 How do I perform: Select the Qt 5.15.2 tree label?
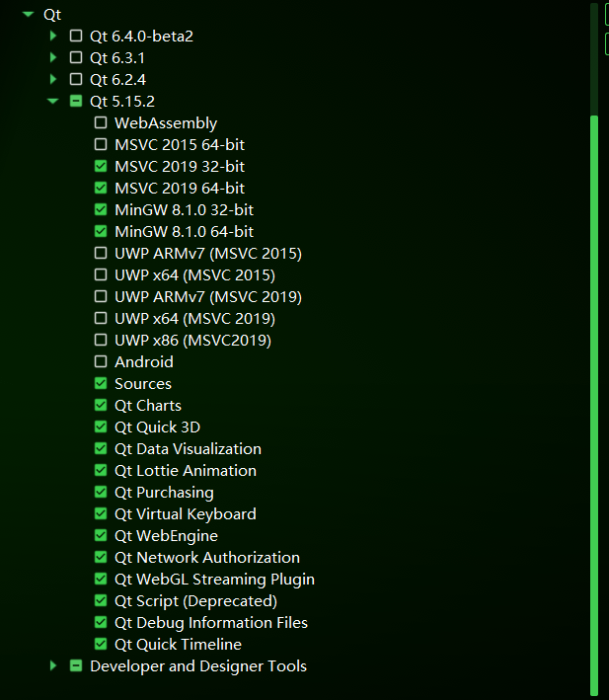tap(122, 102)
